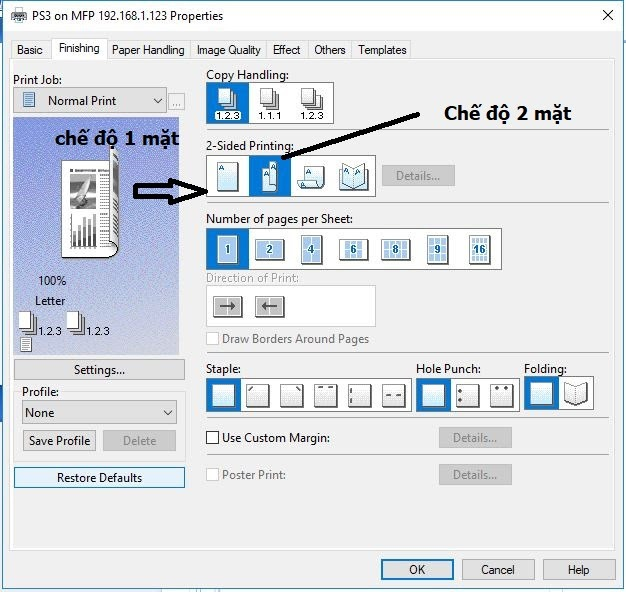Open the Print Job dropdown

pos(90,100)
